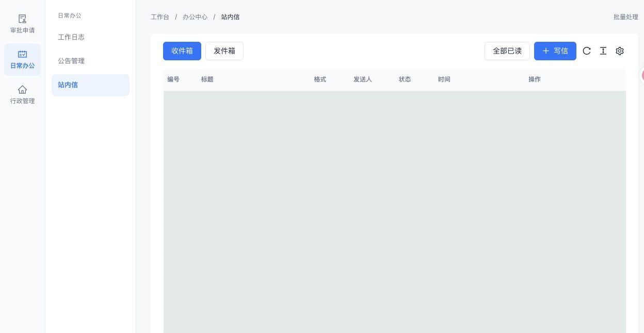Switch to the 发件箱 tab

click(x=224, y=51)
